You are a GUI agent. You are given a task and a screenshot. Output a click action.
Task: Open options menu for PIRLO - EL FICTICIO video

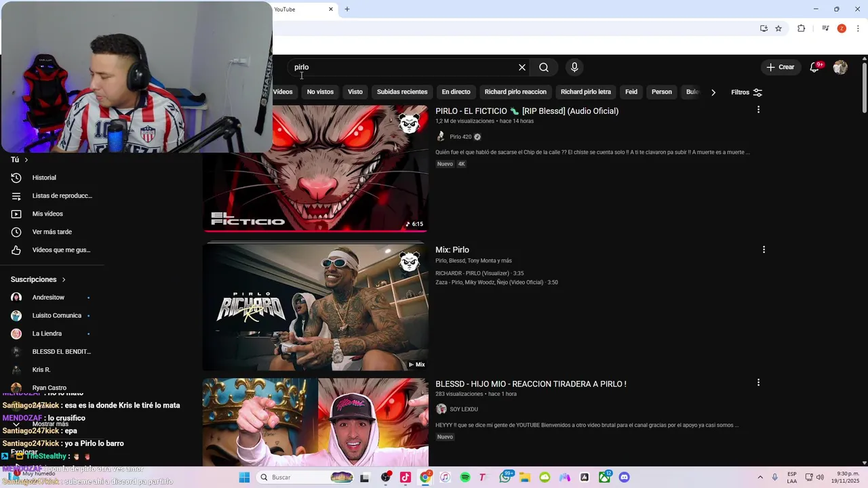coord(758,110)
